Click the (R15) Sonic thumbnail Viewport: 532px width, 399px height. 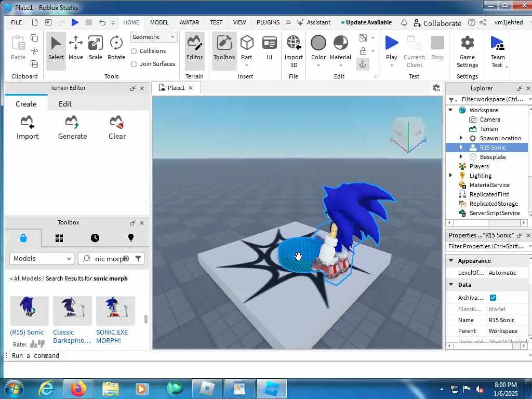[29, 311]
